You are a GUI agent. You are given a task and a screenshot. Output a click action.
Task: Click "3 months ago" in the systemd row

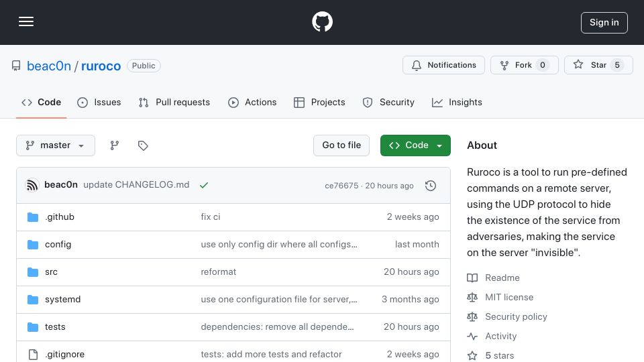pos(411,299)
